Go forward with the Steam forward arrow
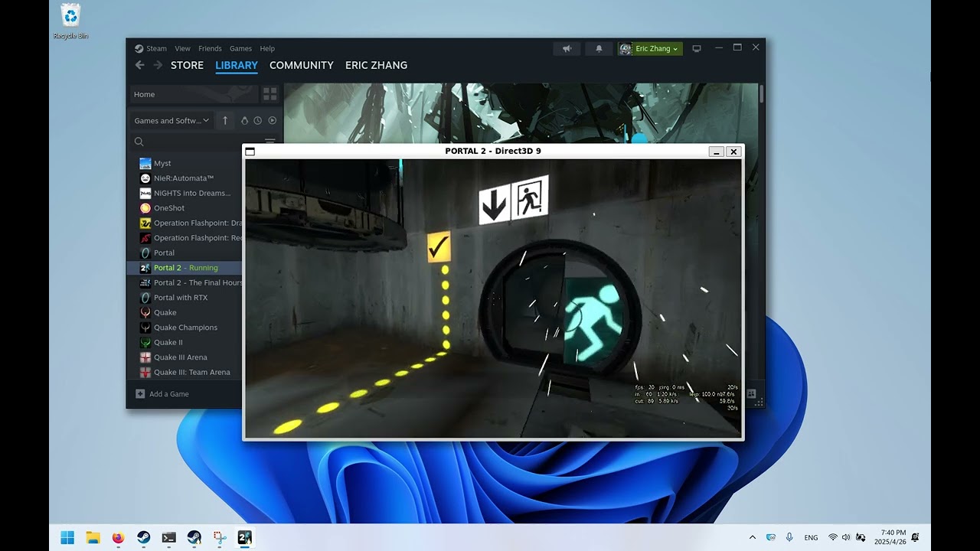This screenshot has width=980, height=551. point(158,65)
